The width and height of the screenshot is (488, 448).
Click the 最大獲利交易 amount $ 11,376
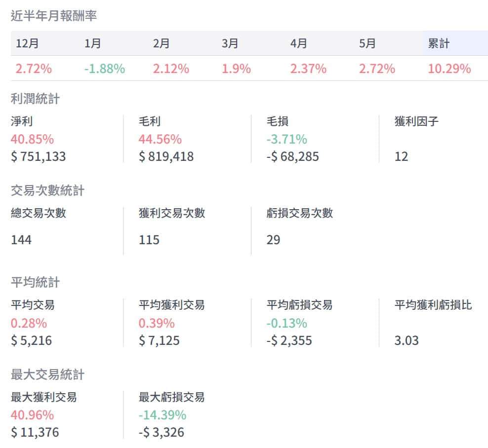click(35, 433)
